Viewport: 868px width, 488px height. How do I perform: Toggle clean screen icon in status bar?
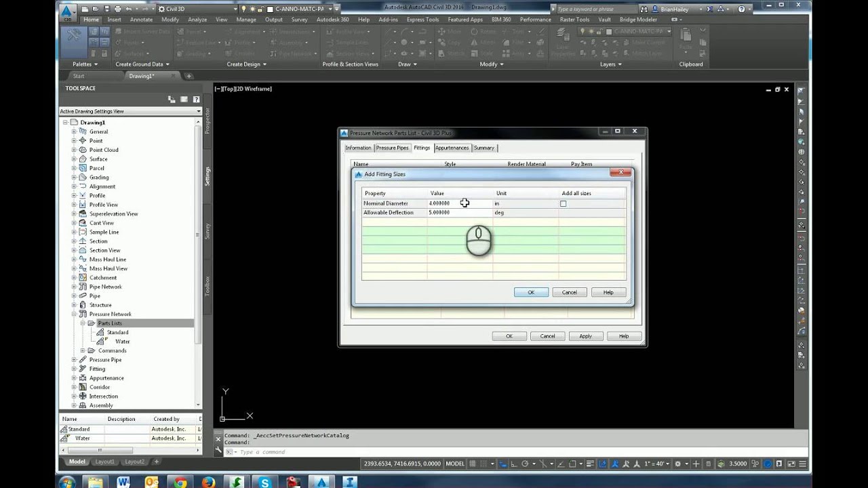pyautogui.click(x=793, y=464)
